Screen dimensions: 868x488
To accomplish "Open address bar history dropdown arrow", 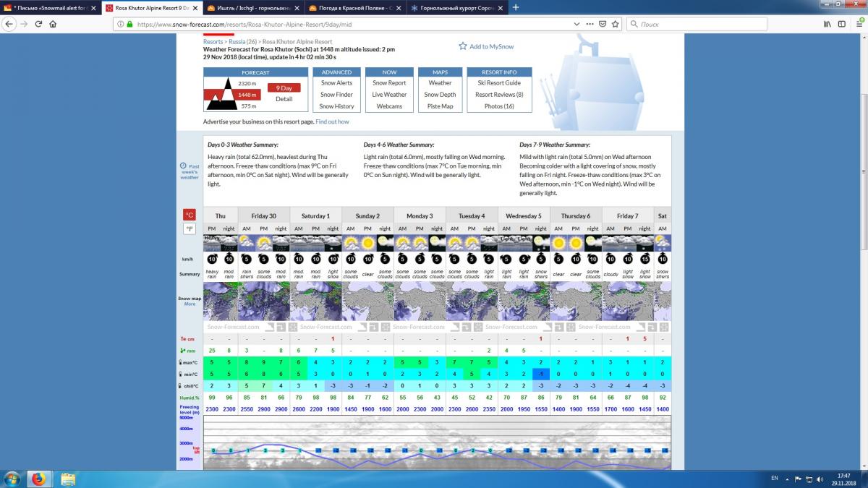I will pos(576,24).
